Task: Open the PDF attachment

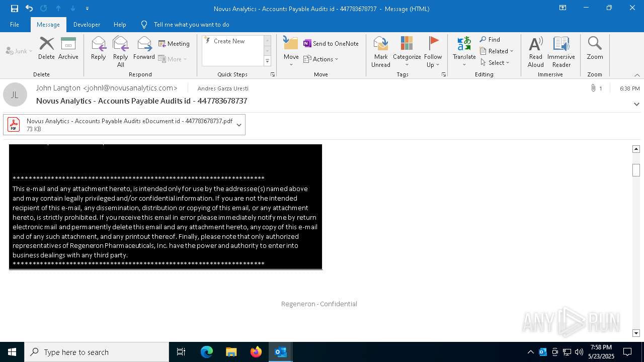Action: tap(119, 125)
